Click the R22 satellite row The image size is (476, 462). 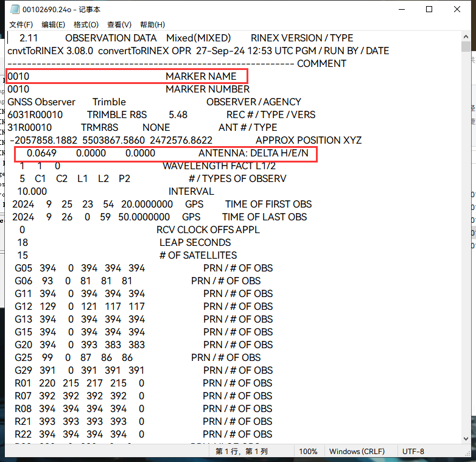tap(143, 434)
